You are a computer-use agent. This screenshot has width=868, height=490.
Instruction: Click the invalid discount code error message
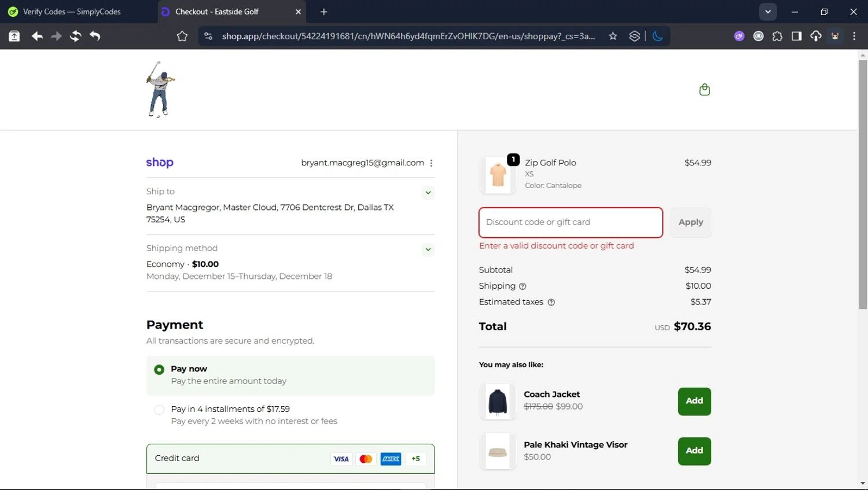coord(556,246)
